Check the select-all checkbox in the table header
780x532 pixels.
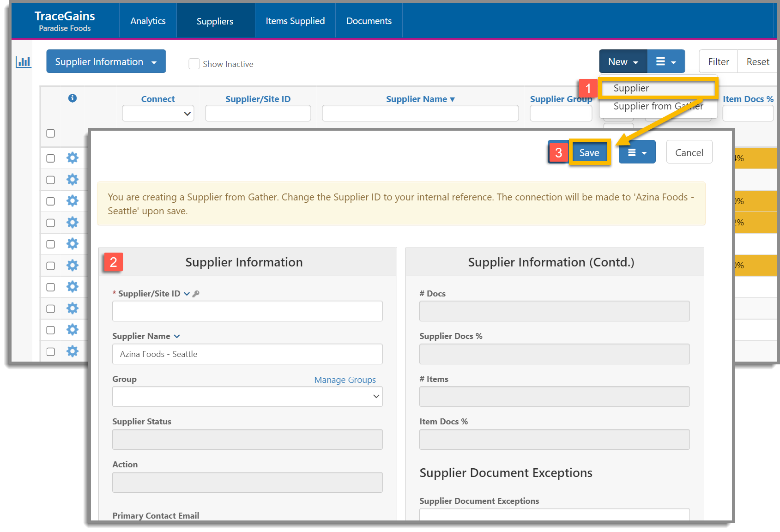click(51, 133)
